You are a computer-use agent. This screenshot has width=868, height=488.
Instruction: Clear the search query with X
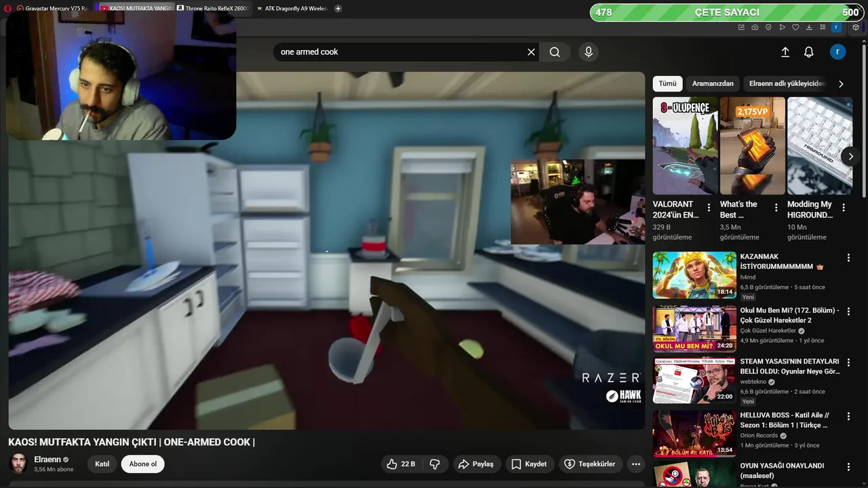click(531, 52)
